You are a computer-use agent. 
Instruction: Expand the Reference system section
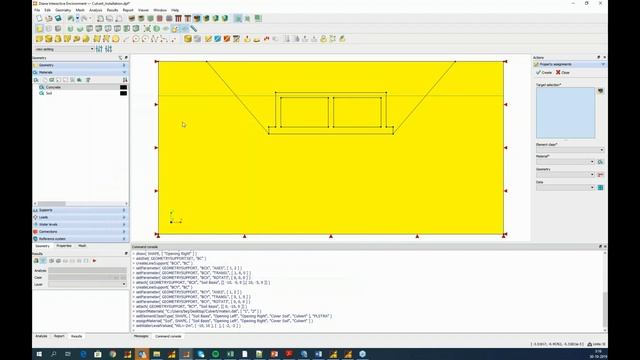(x=80, y=239)
